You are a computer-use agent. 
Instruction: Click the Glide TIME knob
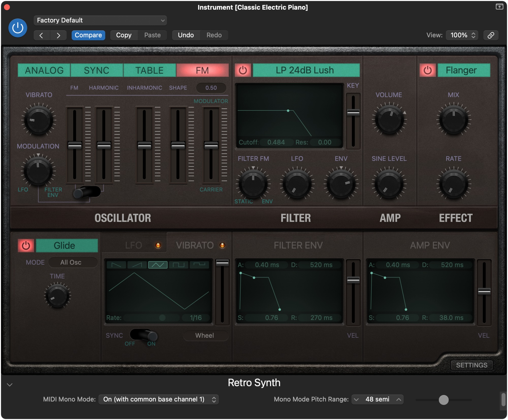57,296
